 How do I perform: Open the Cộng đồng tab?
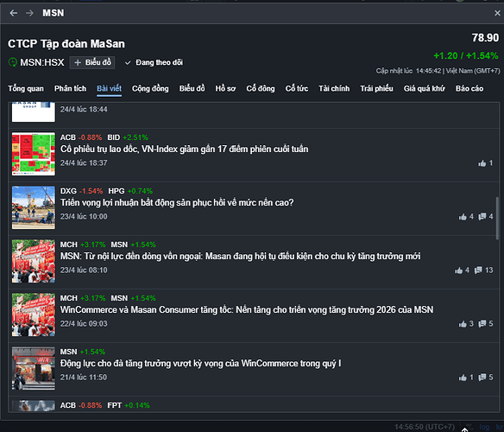pyautogui.click(x=150, y=88)
